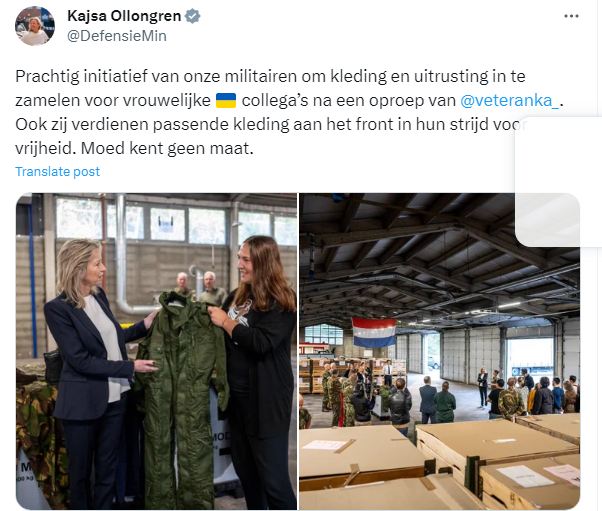Open the display name Kajsa Ollongren

(x=124, y=16)
